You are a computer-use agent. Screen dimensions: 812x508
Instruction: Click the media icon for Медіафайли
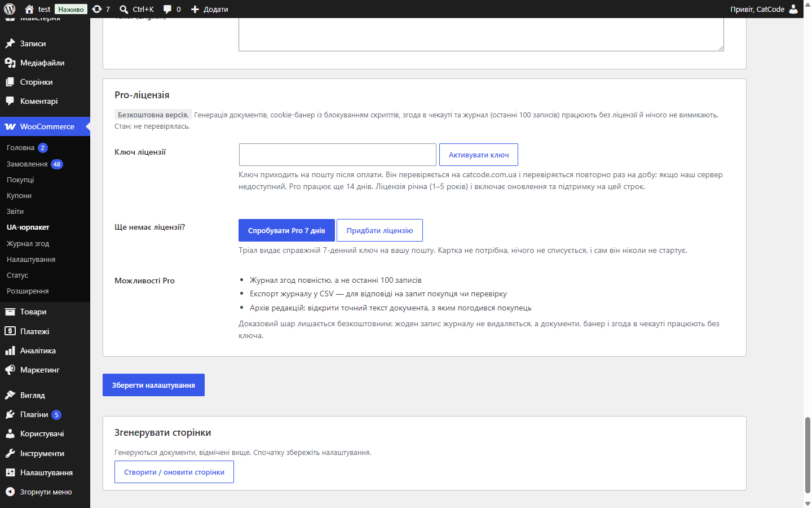pos(10,63)
